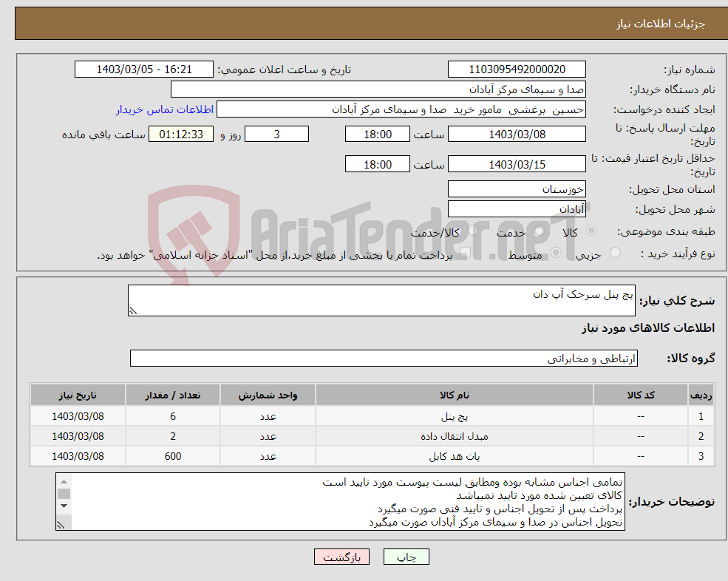Select the کالا/خدمت radio button
The width and height of the screenshot is (728, 581).
point(473,231)
